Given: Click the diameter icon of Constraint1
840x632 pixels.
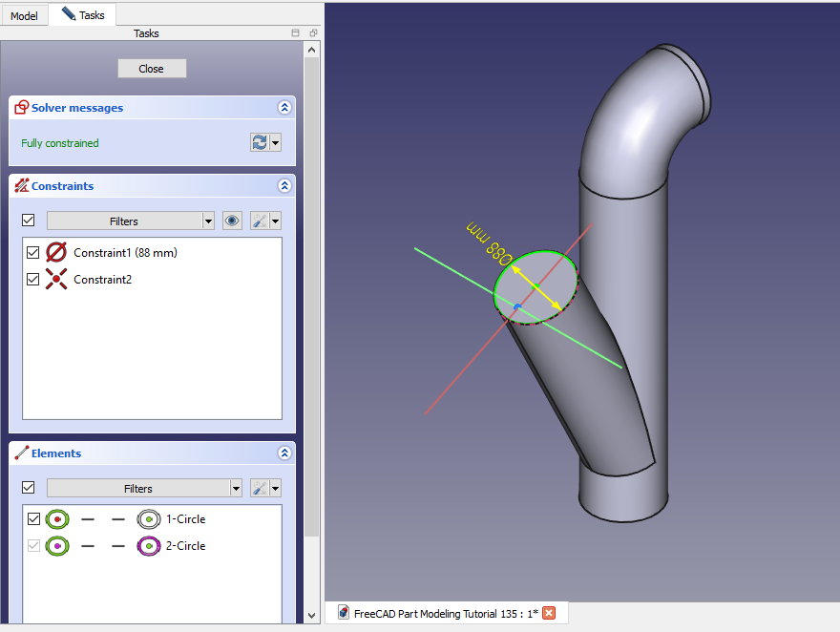Looking at the screenshot, I should click(56, 253).
